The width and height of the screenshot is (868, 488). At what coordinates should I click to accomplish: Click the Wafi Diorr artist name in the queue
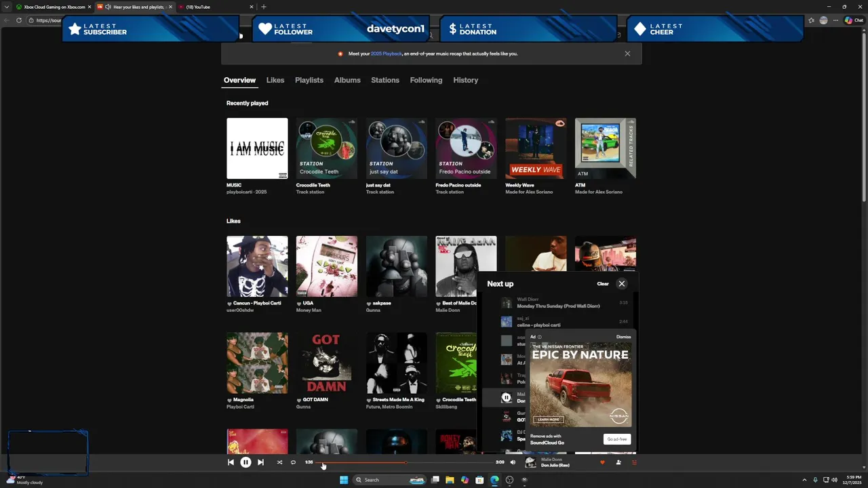528,300
